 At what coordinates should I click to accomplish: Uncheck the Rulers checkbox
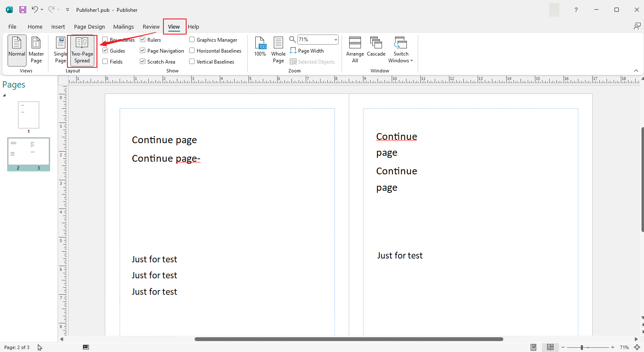click(x=143, y=40)
